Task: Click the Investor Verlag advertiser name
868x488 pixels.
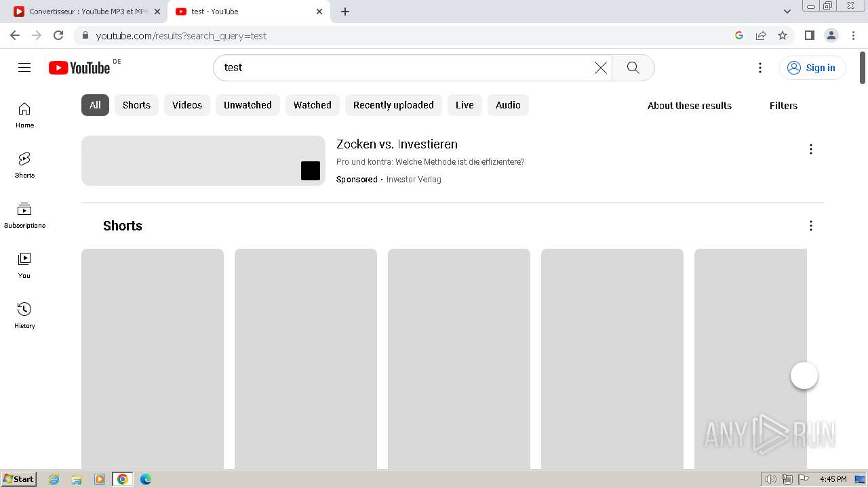Action: 414,180
